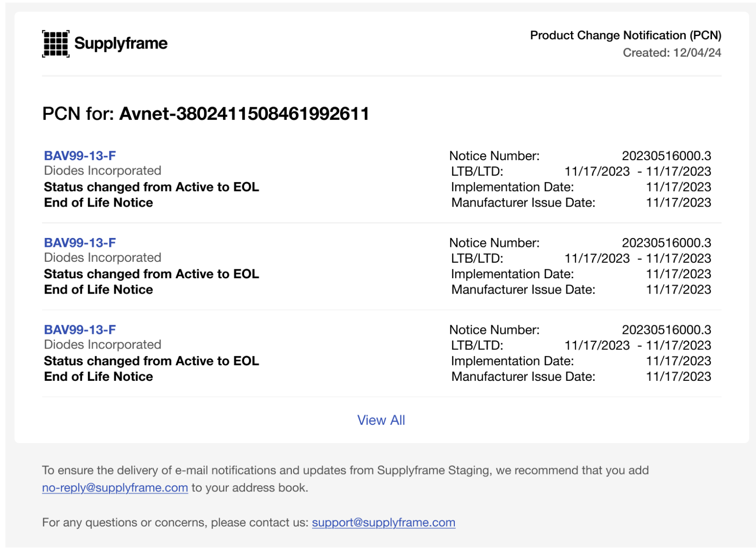
Task: Click the PCN for Avnet-3802411508461992611 heading
Action: point(206,114)
